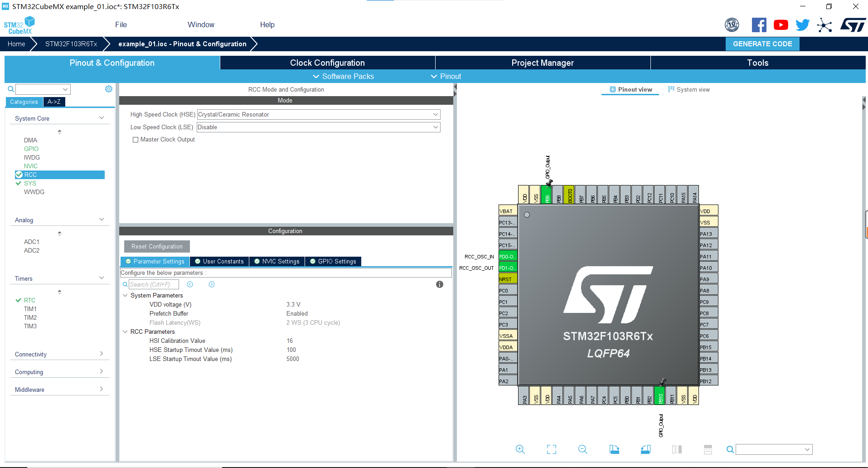868x468 pixels.
Task: Open the Pinout dropdown menu
Action: [446, 76]
